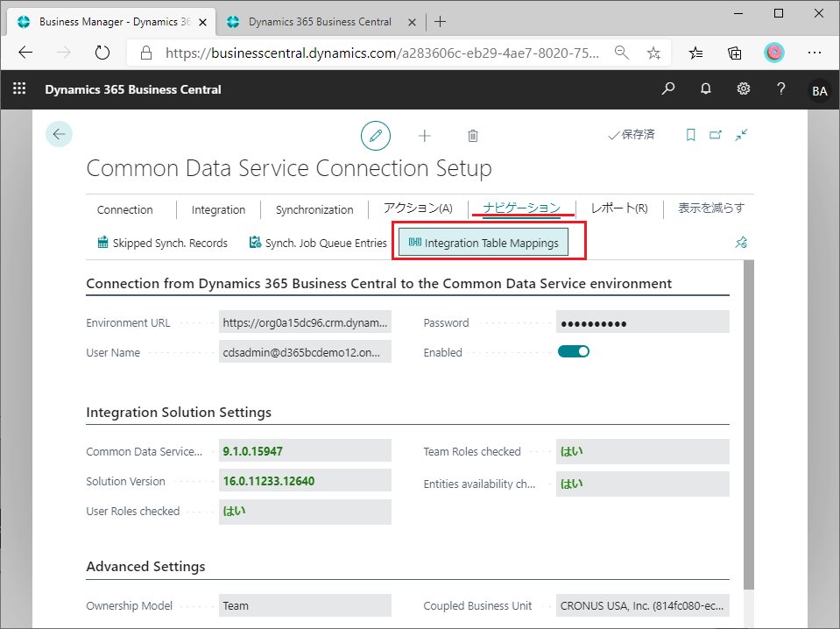
Task: Open search magnifier in Business Central header
Action: click(x=668, y=88)
